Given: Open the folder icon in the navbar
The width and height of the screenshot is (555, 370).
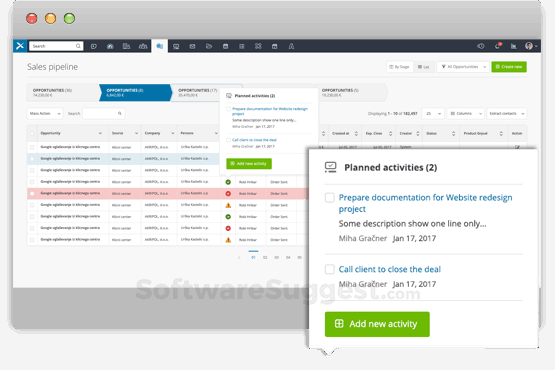Looking at the screenshot, I should click(209, 46).
